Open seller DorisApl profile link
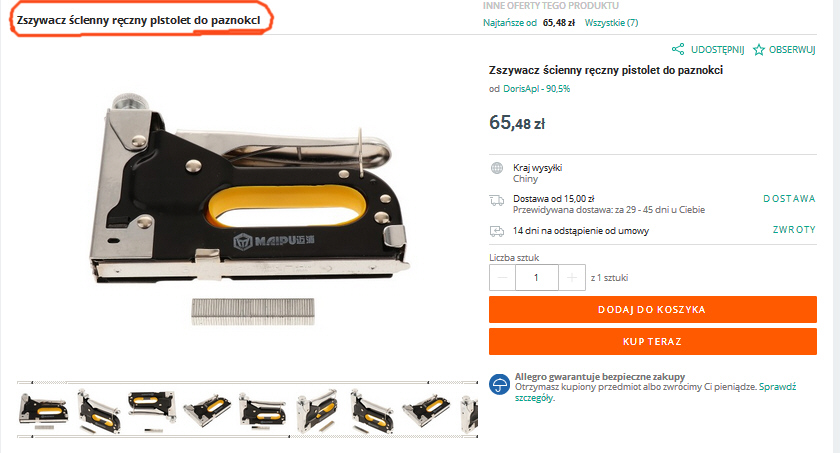 (x=536, y=89)
